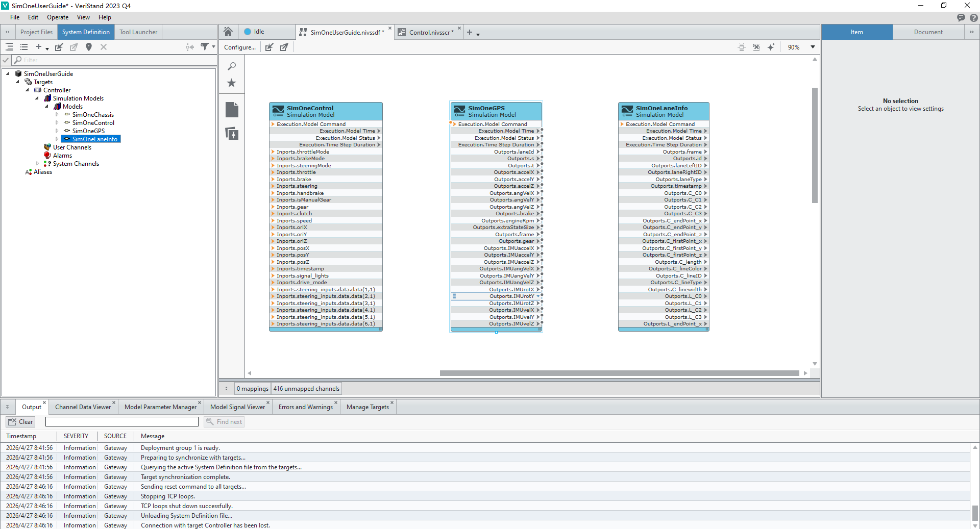Click the import arrow icon in System Definition toolbar
The width and height of the screenshot is (980, 529).
click(x=59, y=47)
